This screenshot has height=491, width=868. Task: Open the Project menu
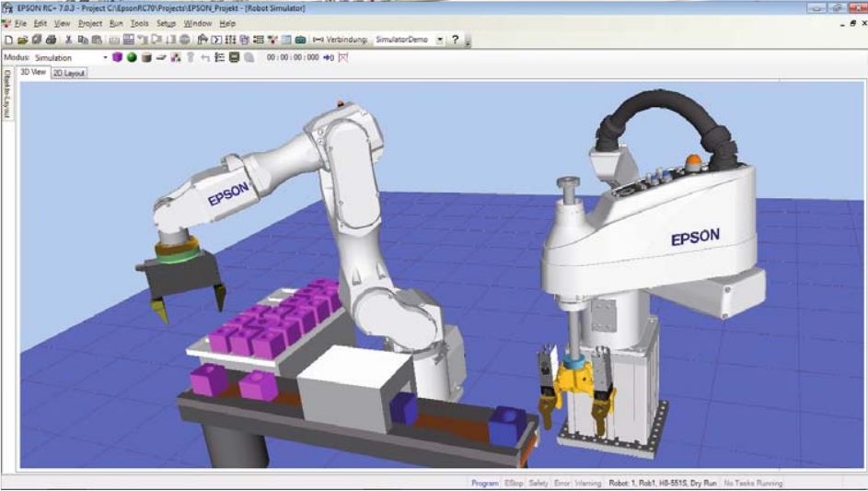pos(90,23)
